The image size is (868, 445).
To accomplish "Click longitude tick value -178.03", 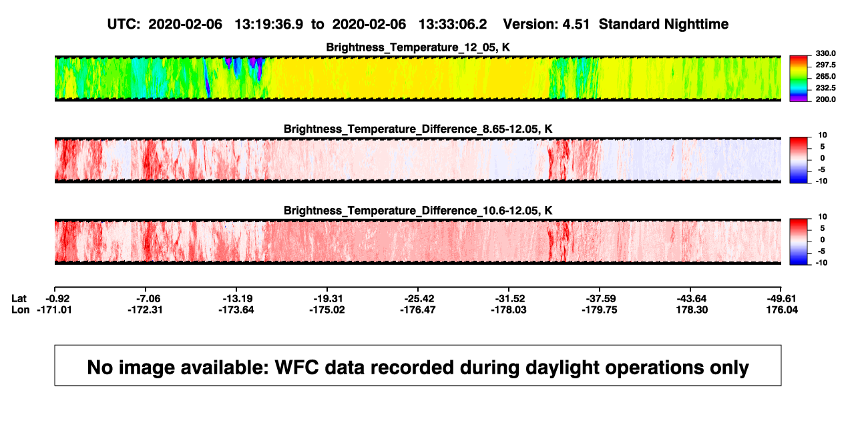I will point(508,310).
